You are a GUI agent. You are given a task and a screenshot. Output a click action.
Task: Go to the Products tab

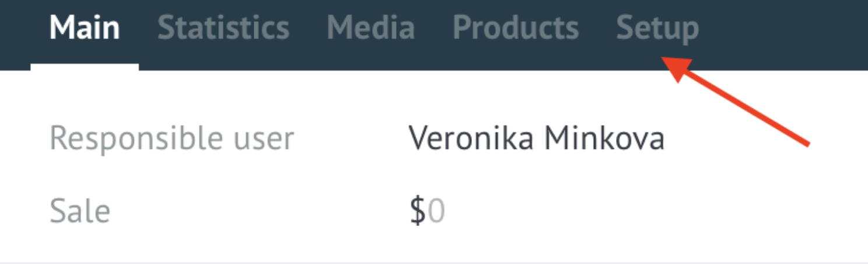[516, 29]
